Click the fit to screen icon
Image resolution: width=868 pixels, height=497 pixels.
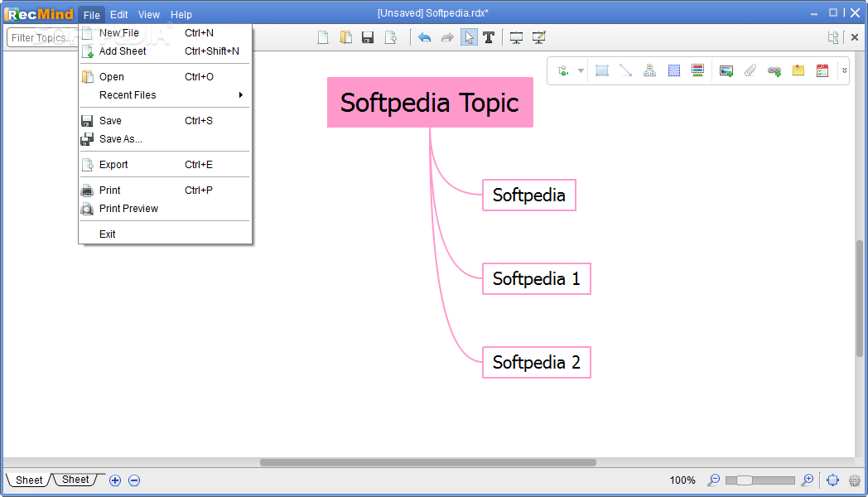[832, 480]
